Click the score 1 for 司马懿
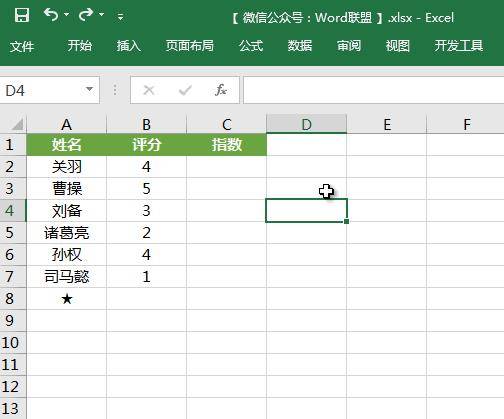Viewport: 504px width, 419px height. [146, 277]
